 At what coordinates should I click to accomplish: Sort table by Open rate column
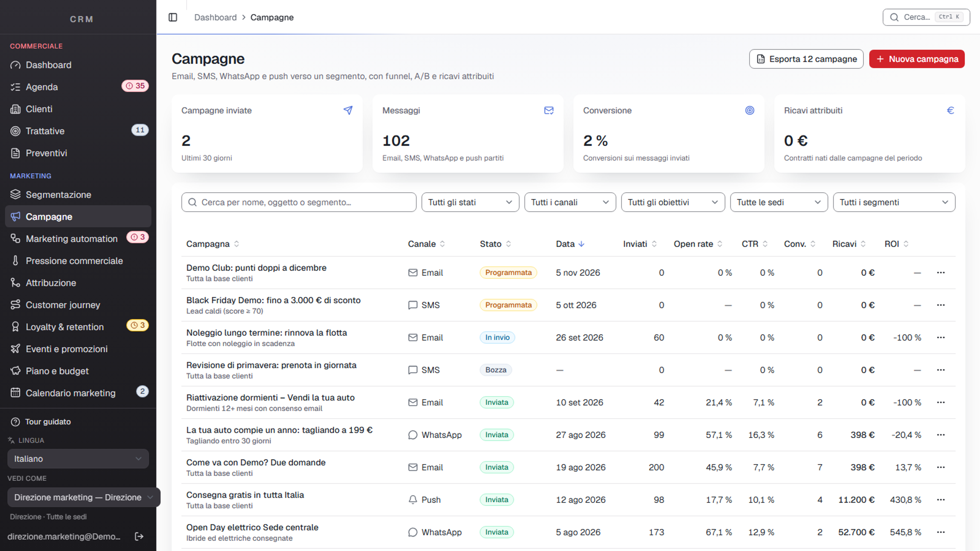tap(698, 244)
